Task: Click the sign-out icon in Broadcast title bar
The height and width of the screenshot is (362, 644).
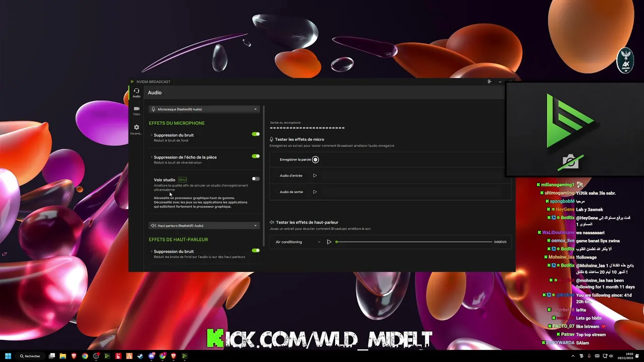Action: point(490,81)
